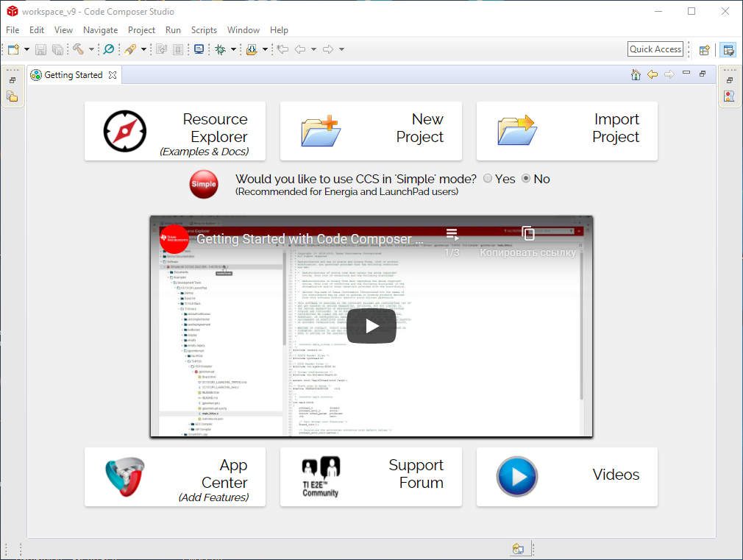Click the toolbar Forward arrow icon
743x560 pixels.
tap(328, 49)
